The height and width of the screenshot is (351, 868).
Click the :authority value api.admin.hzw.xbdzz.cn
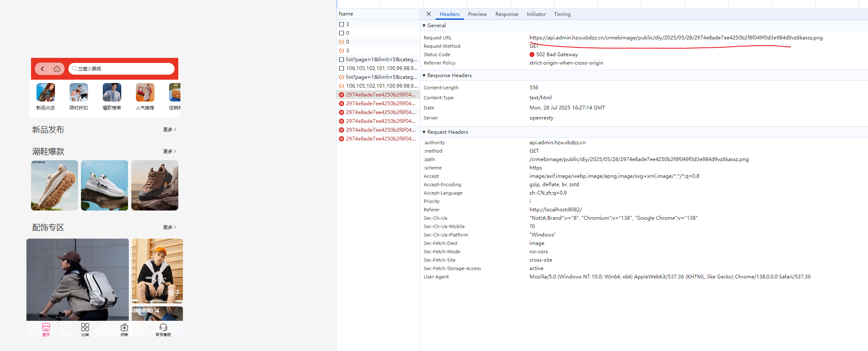click(558, 143)
